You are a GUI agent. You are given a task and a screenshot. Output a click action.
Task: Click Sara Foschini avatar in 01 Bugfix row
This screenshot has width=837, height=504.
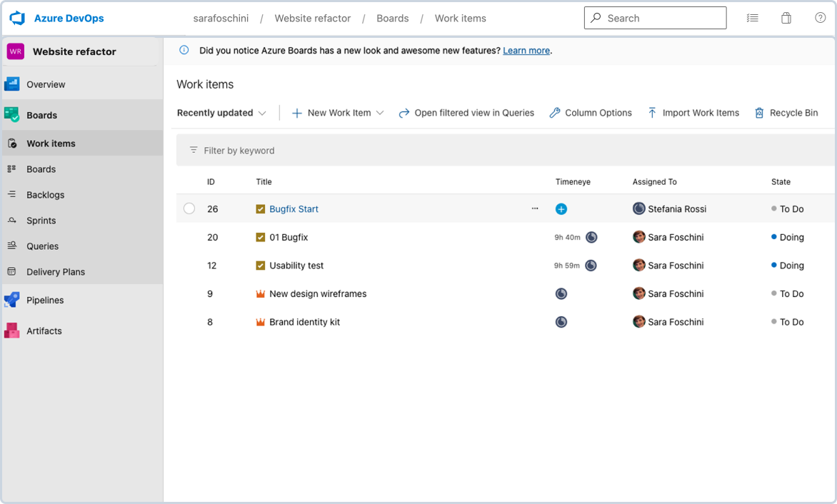(639, 237)
